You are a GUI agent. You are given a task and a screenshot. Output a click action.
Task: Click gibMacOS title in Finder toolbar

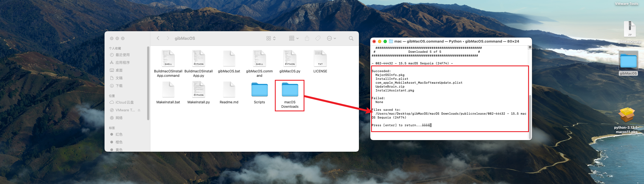pos(185,38)
